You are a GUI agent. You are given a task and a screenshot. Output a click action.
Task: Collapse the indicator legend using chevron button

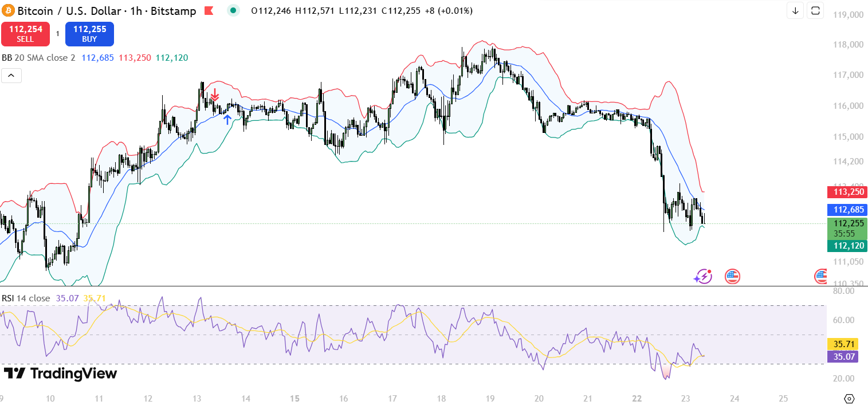click(11, 75)
